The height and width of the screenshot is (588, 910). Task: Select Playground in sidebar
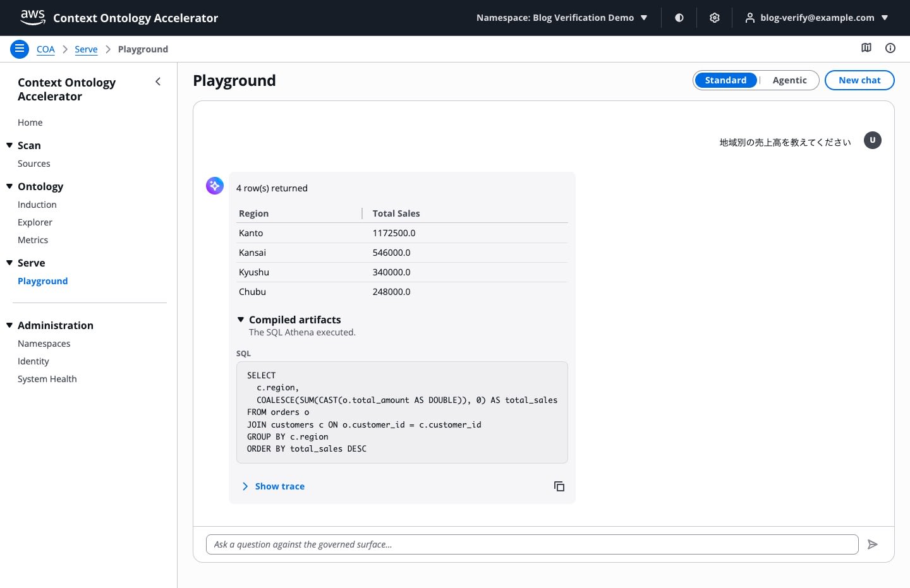[43, 281]
